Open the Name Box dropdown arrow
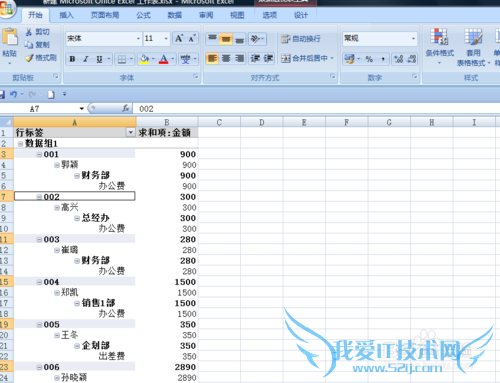Screen dimensions: 500x383 tap(81, 109)
